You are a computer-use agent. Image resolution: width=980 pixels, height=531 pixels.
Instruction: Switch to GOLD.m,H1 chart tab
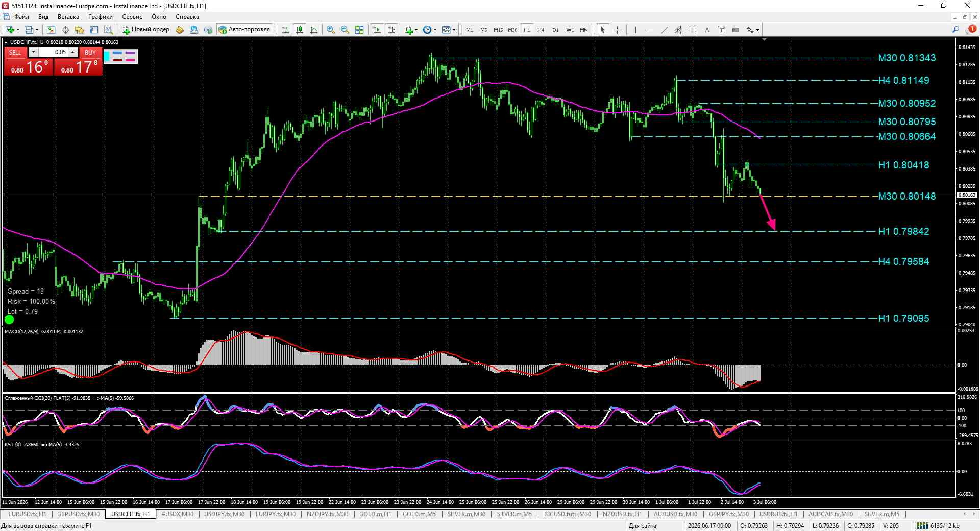[x=375, y=514]
